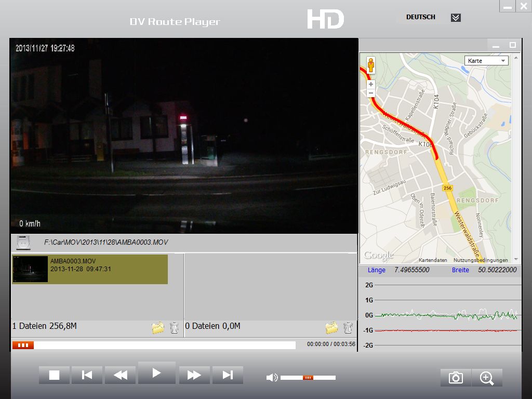Fast forward the video
The height and width of the screenshot is (399, 532).
pos(194,375)
